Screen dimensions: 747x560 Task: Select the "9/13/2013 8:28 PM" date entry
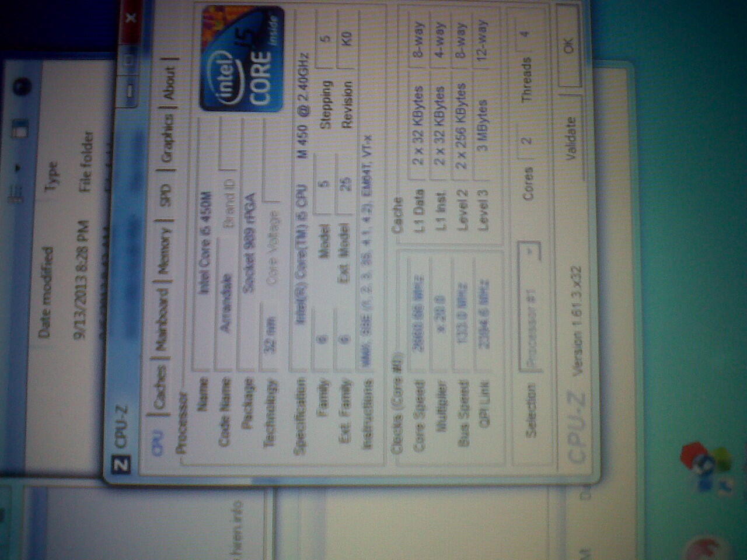[x=81, y=279]
